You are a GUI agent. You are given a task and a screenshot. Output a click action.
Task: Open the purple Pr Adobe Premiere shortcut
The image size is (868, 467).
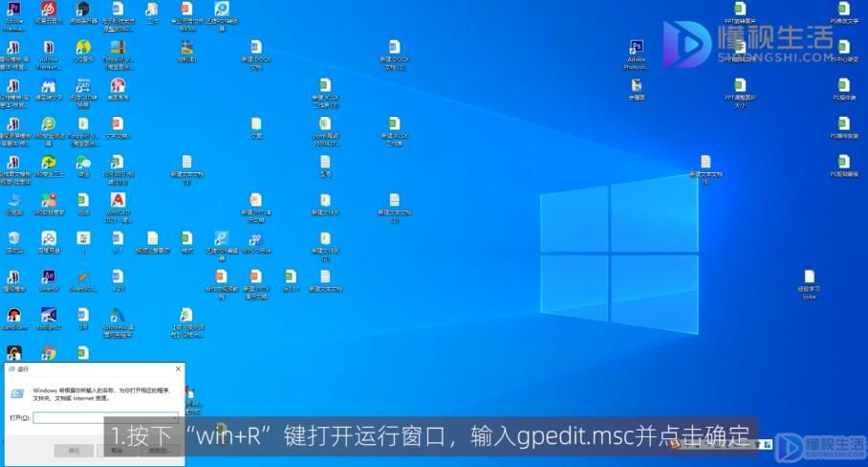pyautogui.click(x=13, y=10)
